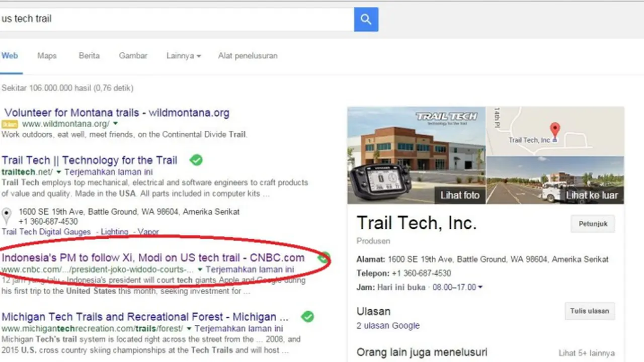Screen dimensions: 644x362
Task: Click the Trail Tech, Inc. panel title
Action: click(416, 223)
